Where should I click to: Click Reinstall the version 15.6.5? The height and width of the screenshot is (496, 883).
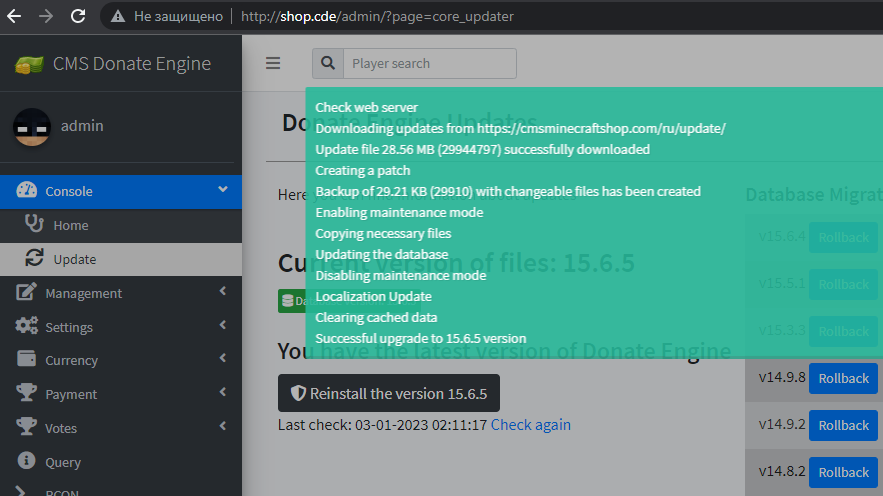388,394
